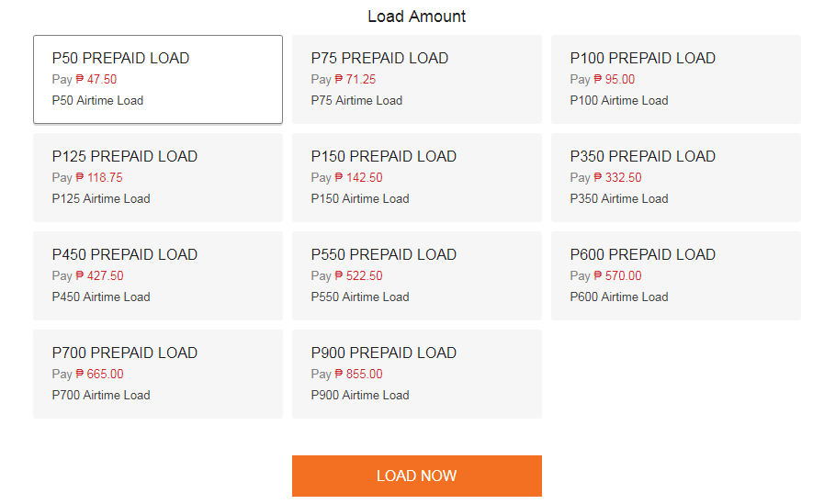Click the ₱332.50 pay amount
This screenshot has width=824, height=504.
618,178
